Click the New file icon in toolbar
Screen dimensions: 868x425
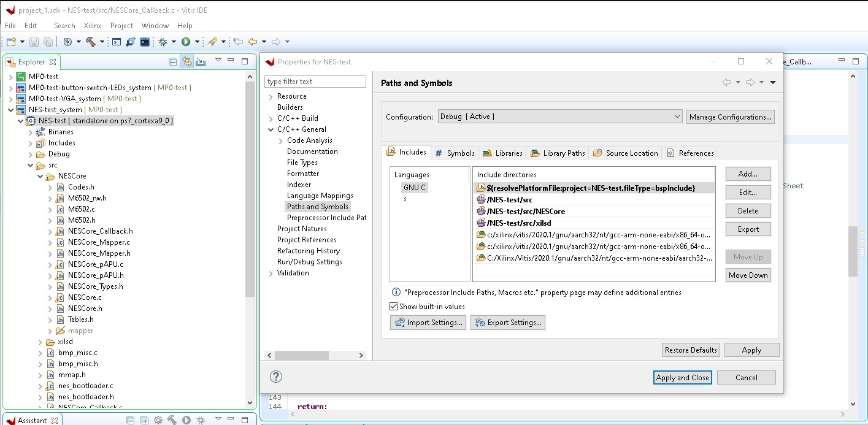(11, 42)
